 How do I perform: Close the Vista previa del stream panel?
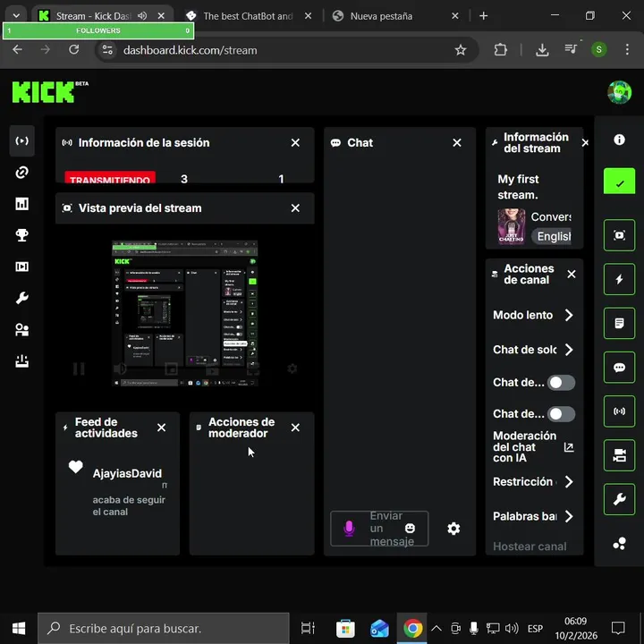click(295, 208)
